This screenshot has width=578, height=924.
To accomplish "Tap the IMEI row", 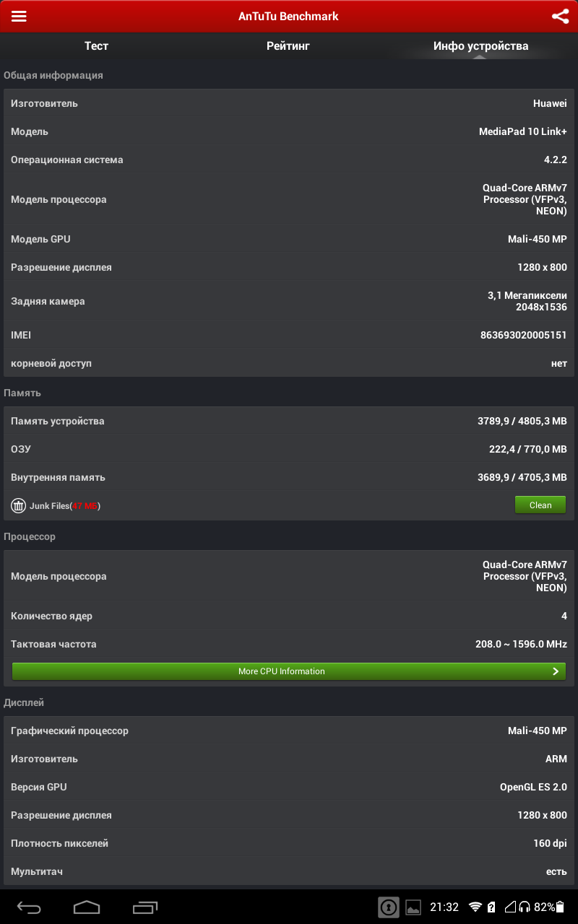I will pos(289,336).
